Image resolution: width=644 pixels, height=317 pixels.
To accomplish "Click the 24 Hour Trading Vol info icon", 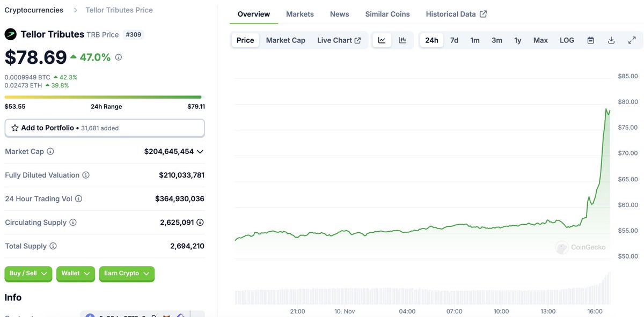I will coord(78,199).
